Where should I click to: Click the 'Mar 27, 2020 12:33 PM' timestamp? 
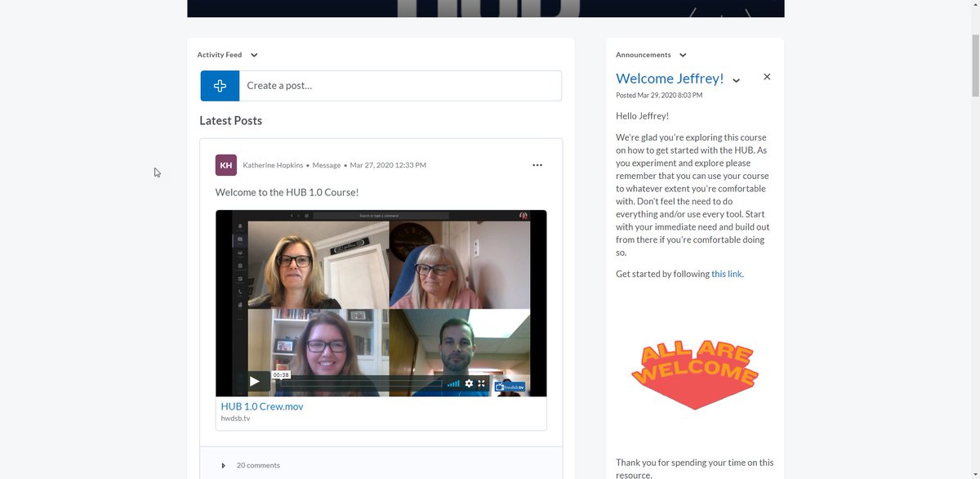388,165
